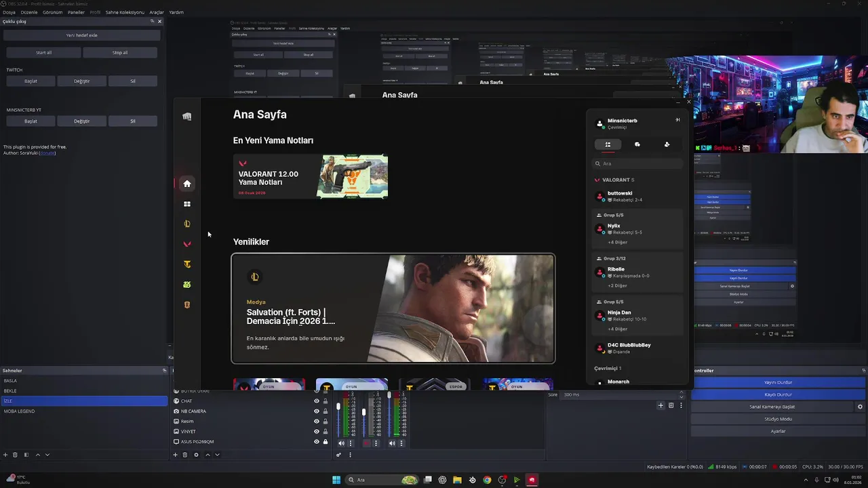Image resolution: width=868 pixels, height=488 pixels.
Task: Open the library grid icon in sidebar
Action: click(187, 204)
